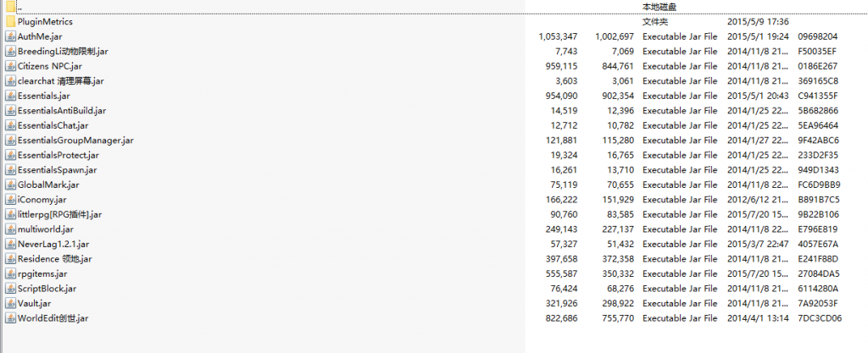
Task: Click the packed size value 1,002,697
Action: click(615, 36)
